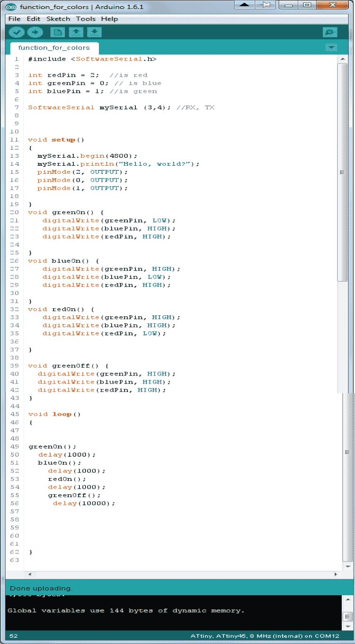This screenshot has width=355, height=644.
Task: Click line 'mySerial.println("Hello, world?");'
Action: click(x=118, y=164)
